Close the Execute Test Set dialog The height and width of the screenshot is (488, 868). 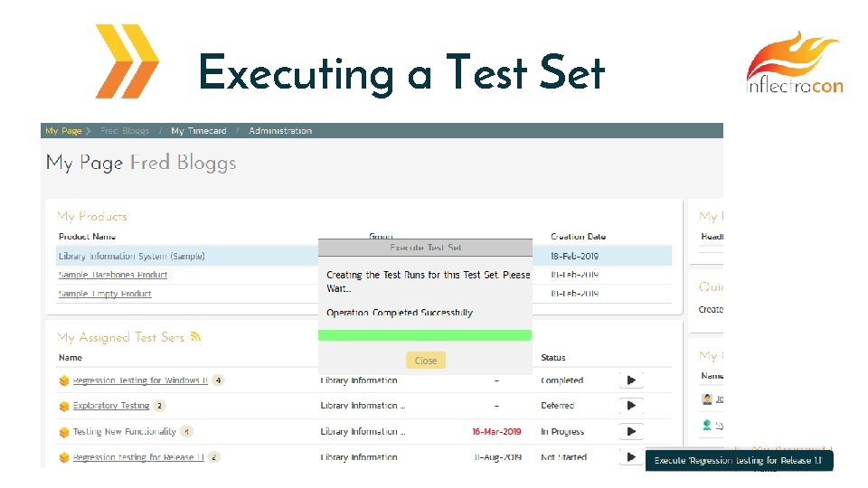(425, 361)
